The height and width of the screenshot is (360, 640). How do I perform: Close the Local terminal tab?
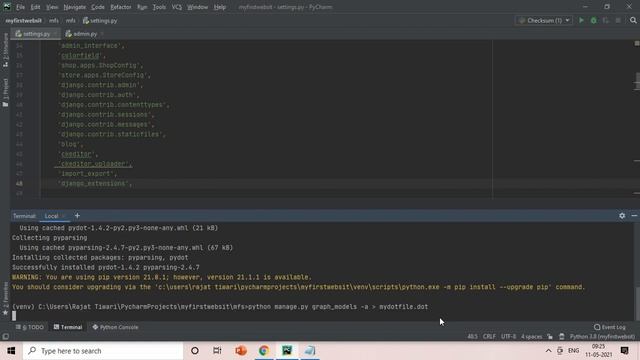tap(64, 216)
